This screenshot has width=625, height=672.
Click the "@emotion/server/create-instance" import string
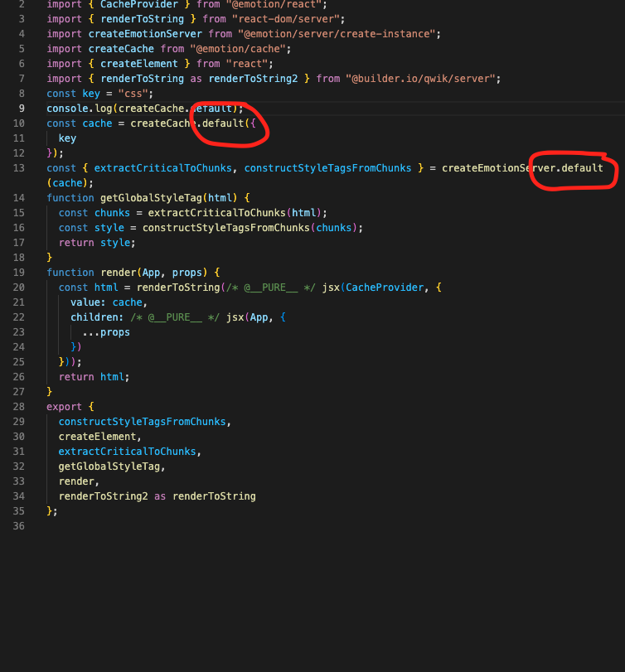click(x=337, y=34)
